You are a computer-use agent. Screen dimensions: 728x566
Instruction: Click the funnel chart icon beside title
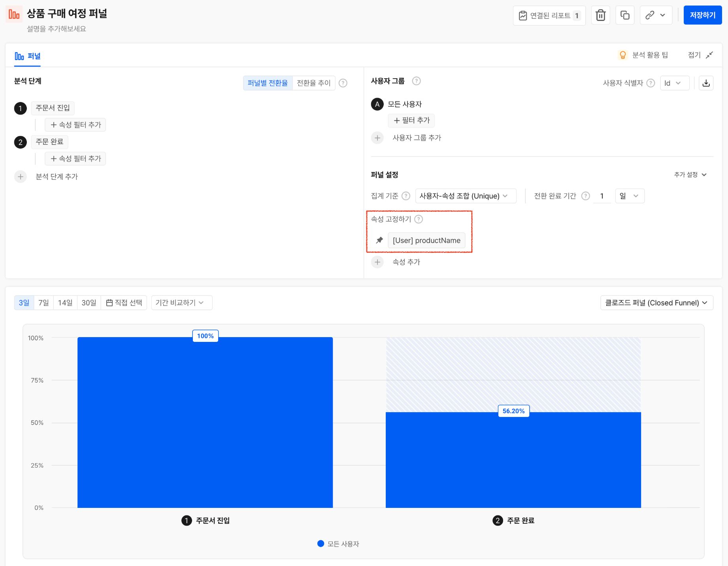click(14, 14)
